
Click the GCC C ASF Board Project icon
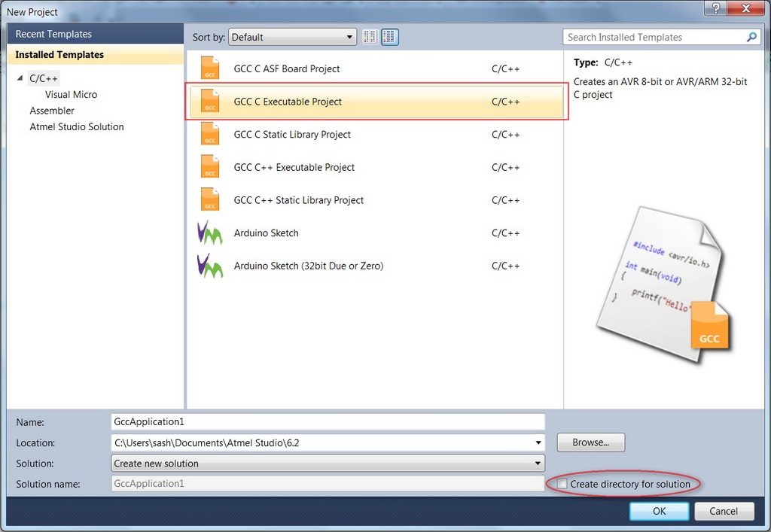click(x=210, y=68)
